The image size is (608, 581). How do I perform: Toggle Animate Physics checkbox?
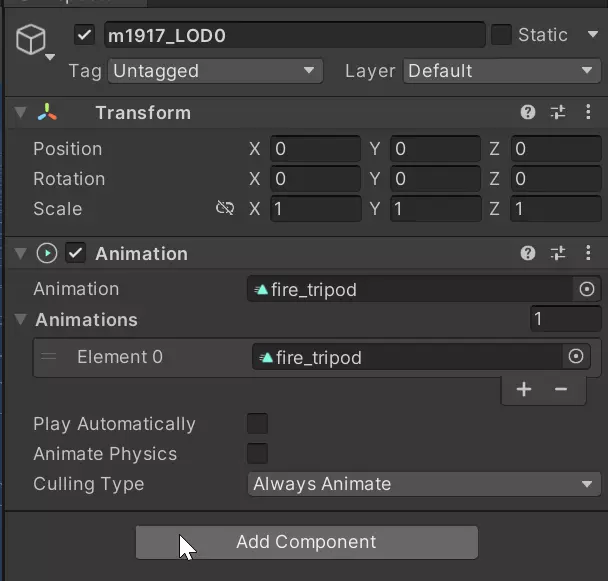coord(258,454)
